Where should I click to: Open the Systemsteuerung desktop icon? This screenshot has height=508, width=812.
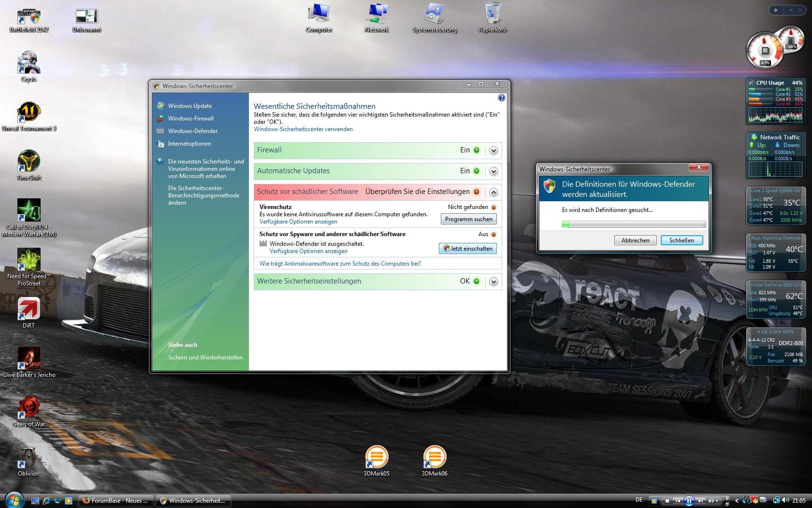click(435, 18)
